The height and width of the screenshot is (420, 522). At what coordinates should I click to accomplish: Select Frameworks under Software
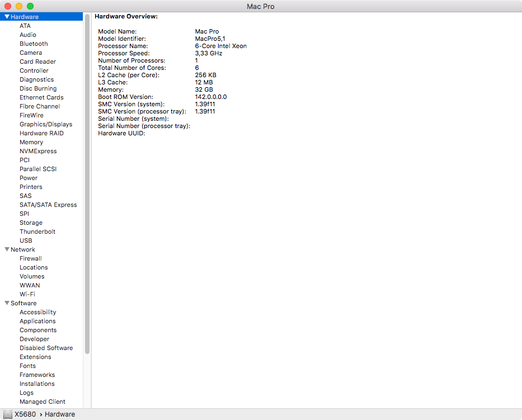click(x=37, y=375)
